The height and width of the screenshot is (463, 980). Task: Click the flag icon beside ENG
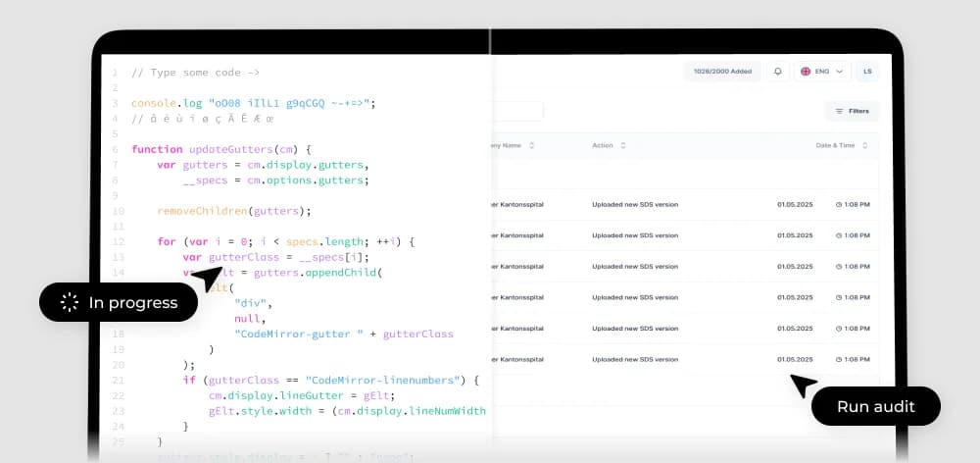pyautogui.click(x=806, y=72)
